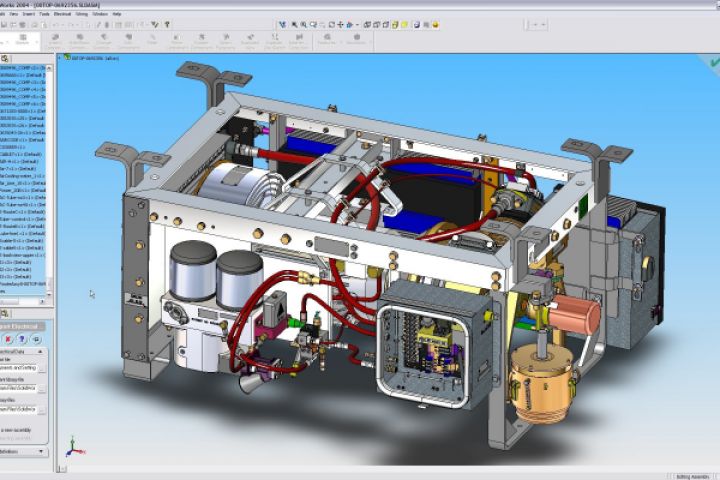
Task: Click the blue Standard Views icon
Action: [350, 25]
